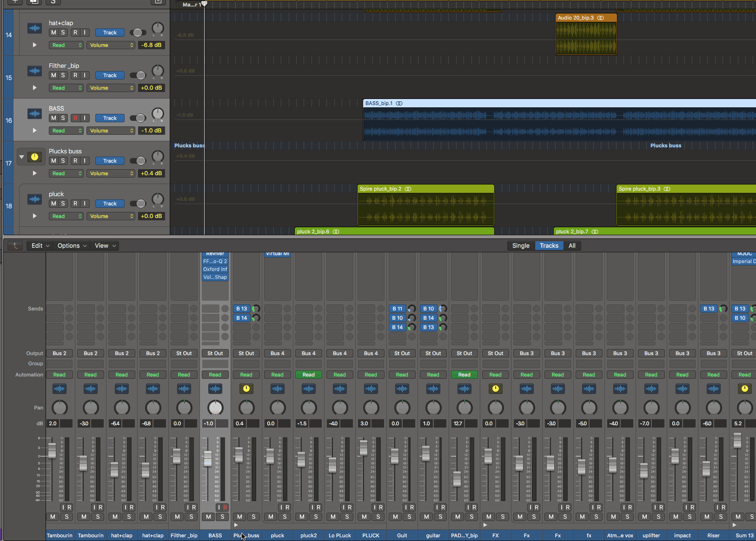
Task: Toggle the on/off switch of pluck track
Action: tap(138, 204)
